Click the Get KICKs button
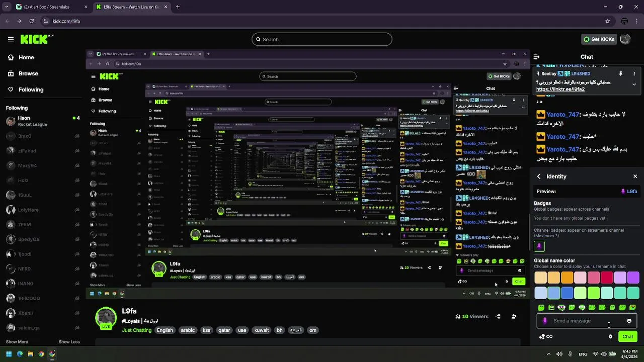The image size is (644, 362). (x=599, y=39)
